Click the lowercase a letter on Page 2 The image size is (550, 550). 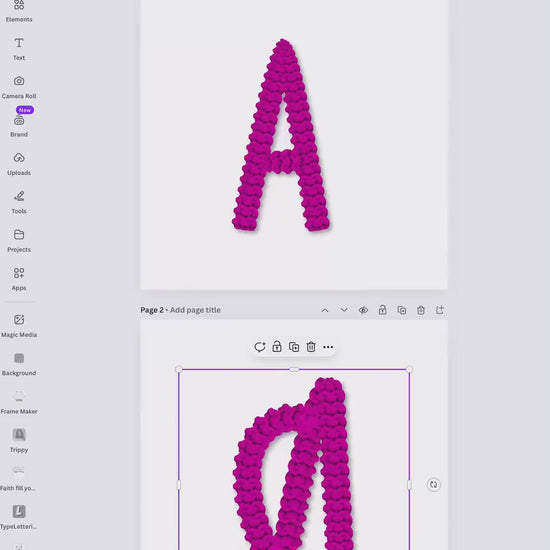tap(294, 464)
